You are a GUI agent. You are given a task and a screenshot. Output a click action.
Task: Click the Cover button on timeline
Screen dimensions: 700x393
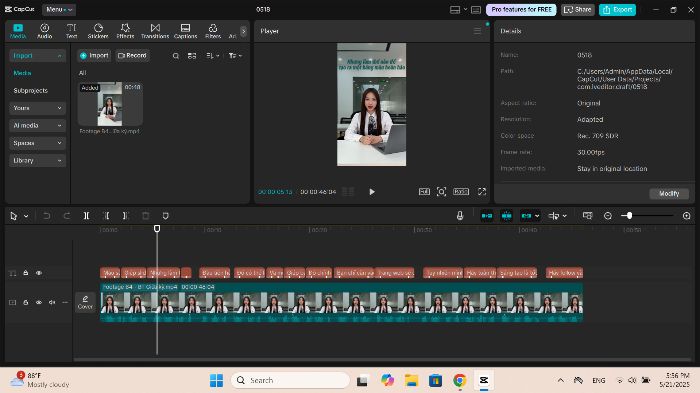(85, 302)
